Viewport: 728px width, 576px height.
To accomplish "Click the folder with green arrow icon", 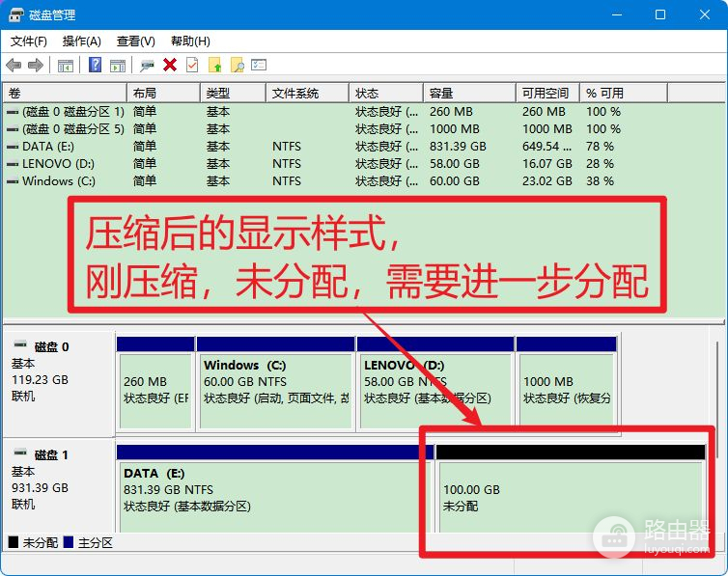I will click(214, 65).
